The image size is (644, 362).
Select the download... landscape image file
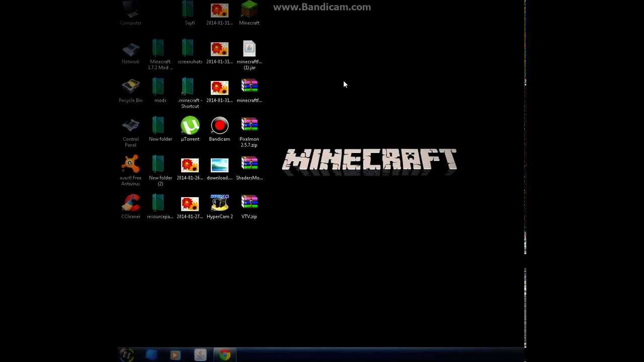tap(219, 168)
